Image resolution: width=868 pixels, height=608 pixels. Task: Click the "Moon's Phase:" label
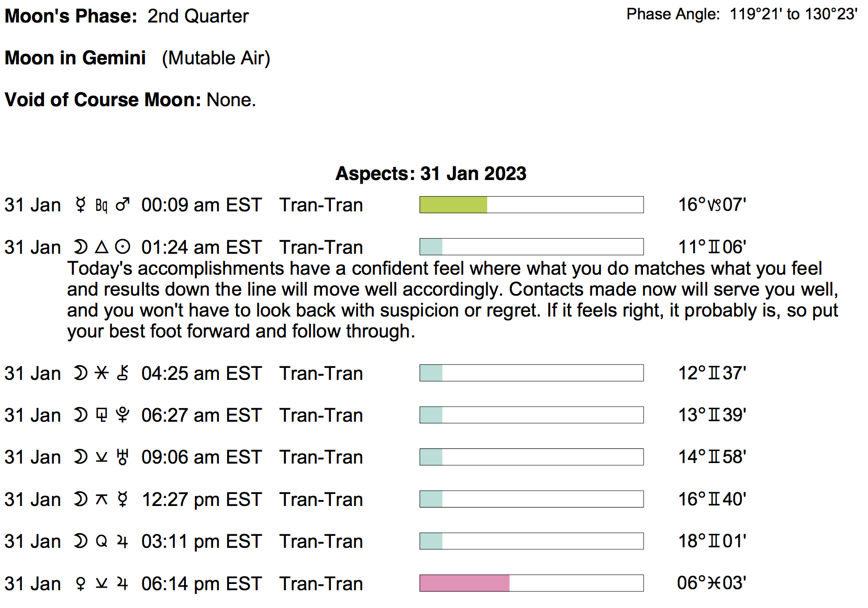point(71,16)
